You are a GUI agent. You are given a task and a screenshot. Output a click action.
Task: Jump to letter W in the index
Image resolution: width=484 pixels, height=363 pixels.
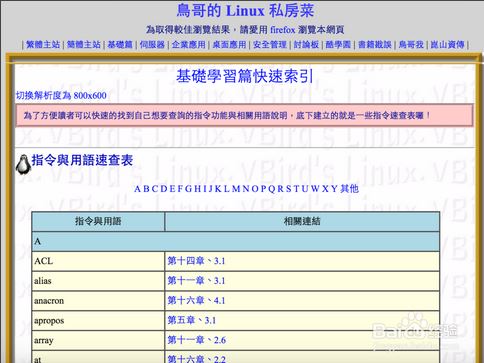pos(315,189)
